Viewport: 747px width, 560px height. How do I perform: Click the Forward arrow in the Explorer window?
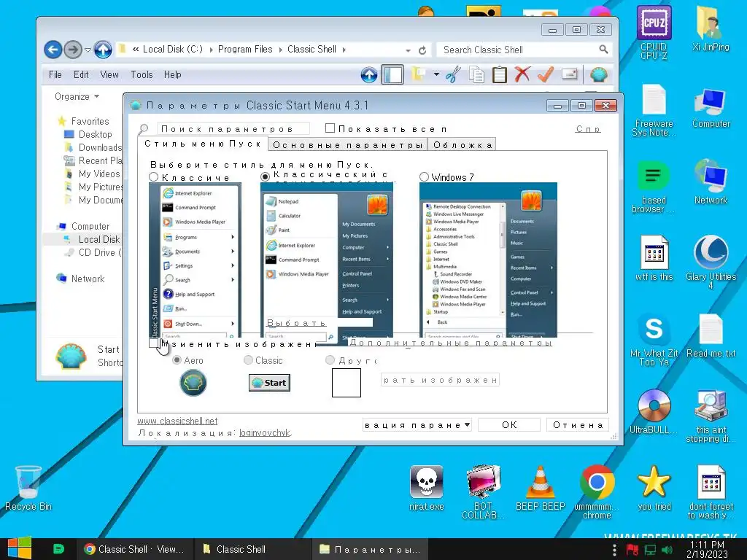pos(72,50)
